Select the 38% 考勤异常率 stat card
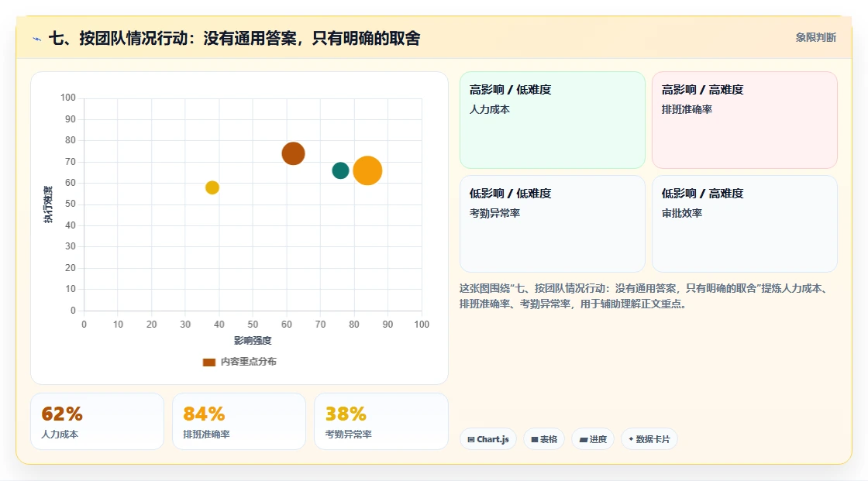The height and width of the screenshot is (481, 868). point(381,421)
